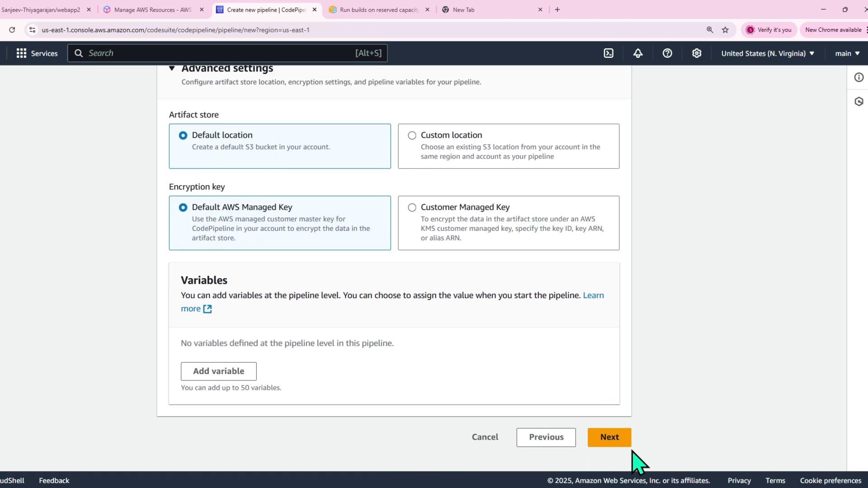Open the AWS CloudShell icon

tap(609, 53)
